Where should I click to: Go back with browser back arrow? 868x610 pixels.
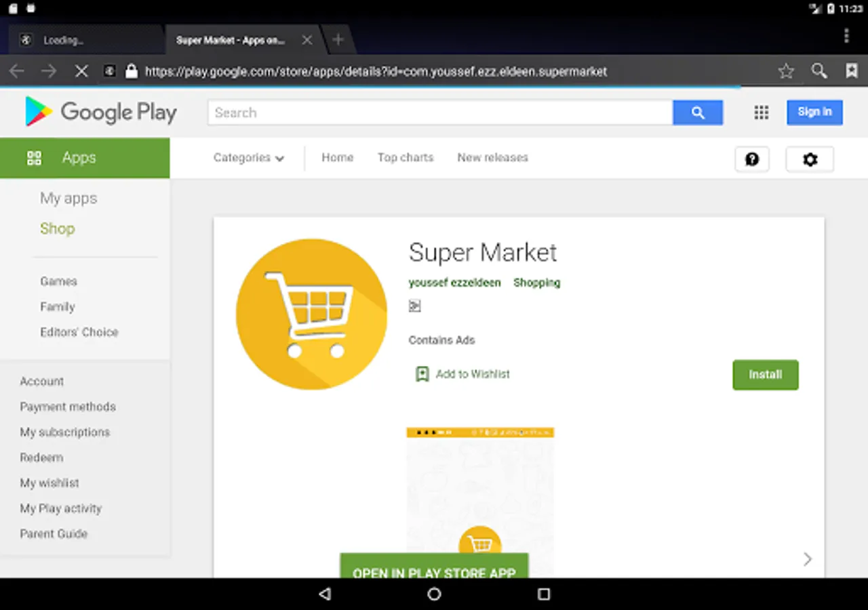point(17,71)
